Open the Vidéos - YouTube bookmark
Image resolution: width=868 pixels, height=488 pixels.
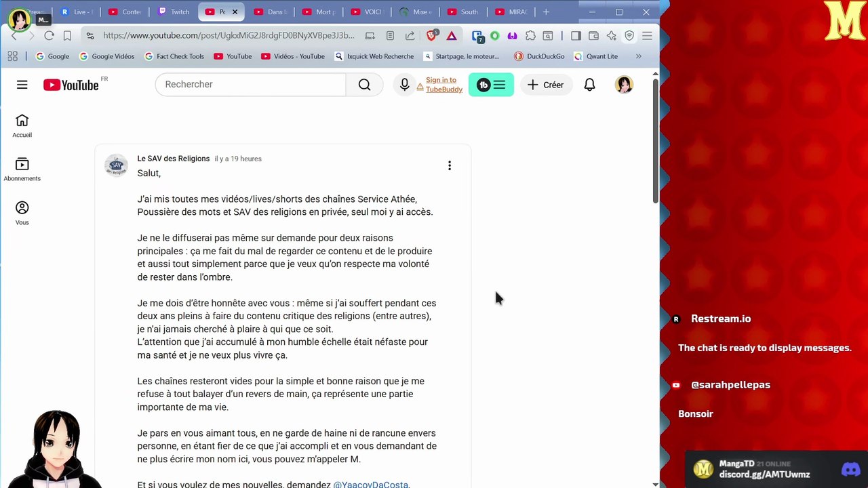tap(293, 56)
